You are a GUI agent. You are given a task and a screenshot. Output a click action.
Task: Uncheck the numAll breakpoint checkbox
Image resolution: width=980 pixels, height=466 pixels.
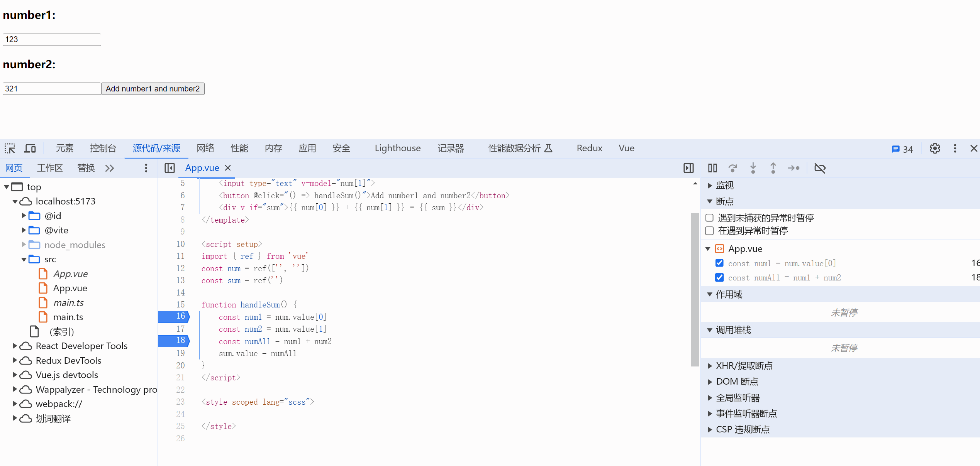pos(719,277)
